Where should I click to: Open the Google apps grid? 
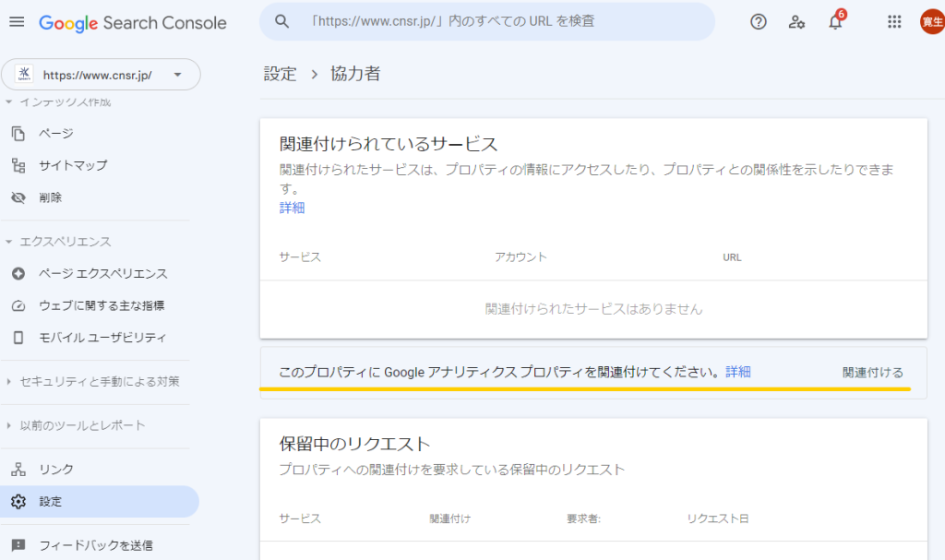pyautogui.click(x=894, y=22)
